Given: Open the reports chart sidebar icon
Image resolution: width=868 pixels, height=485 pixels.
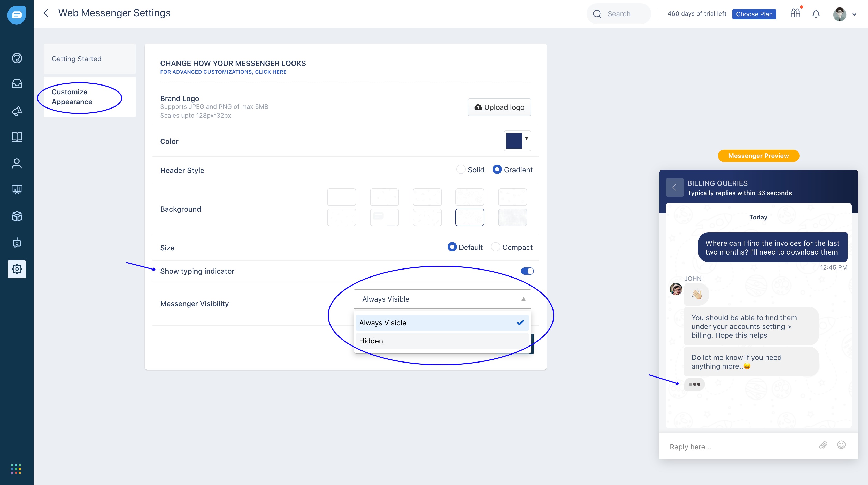Looking at the screenshot, I should click(x=17, y=189).
